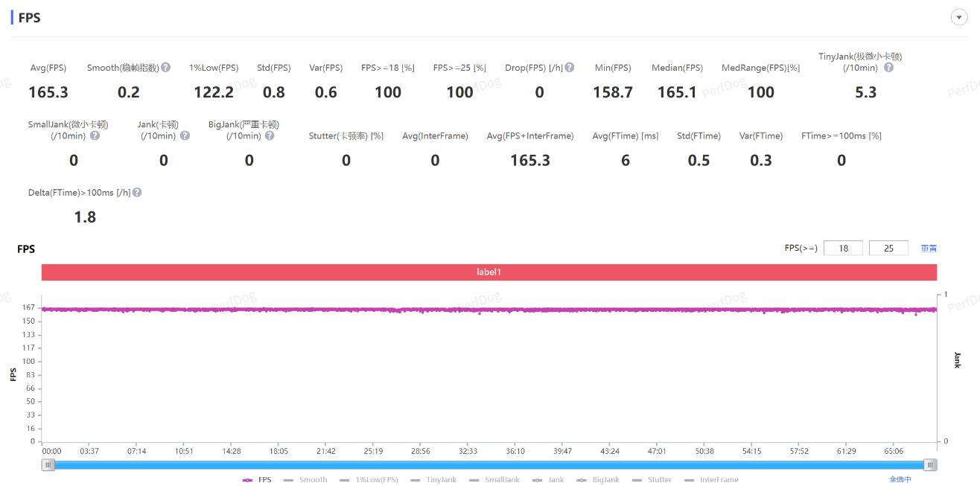Click the Jank(卡顿) help icon

coord(185,135)
